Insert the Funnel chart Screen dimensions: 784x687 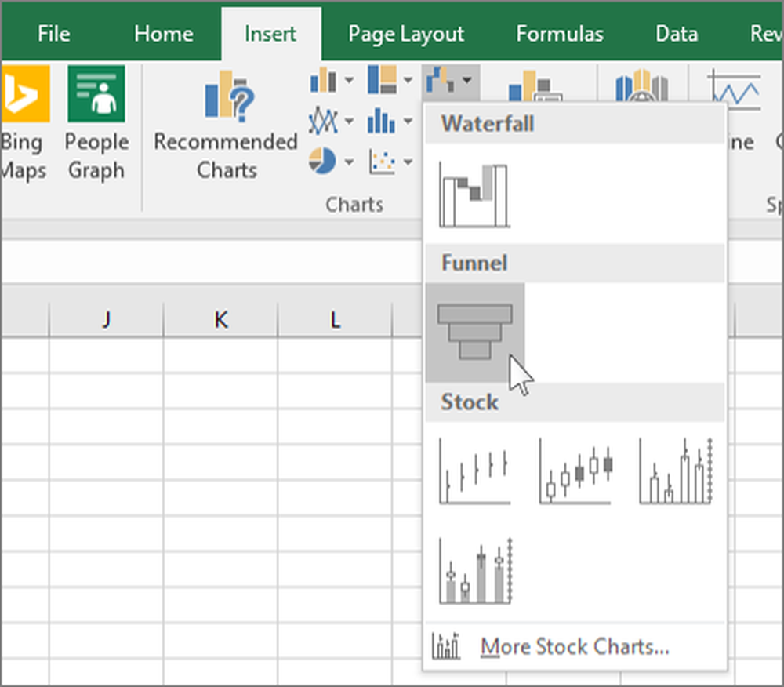pyautogui.click(x=475, y=332)
